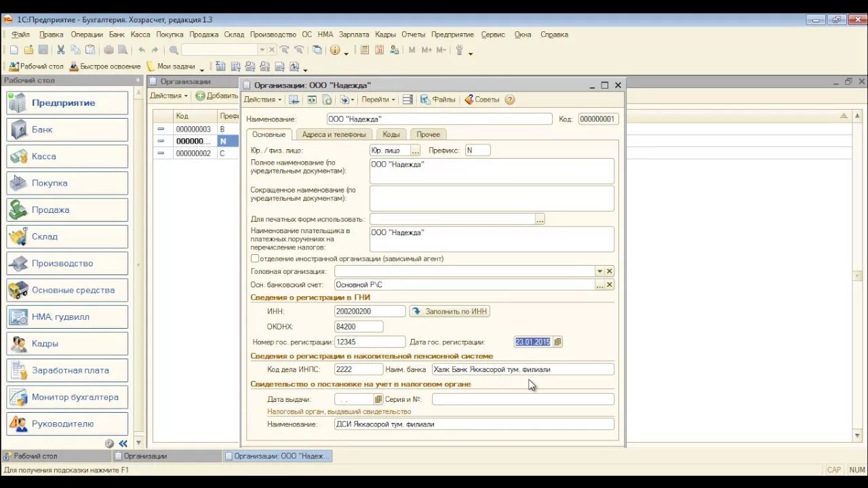868x488 pixels.
Task: Open selection button for Осн. банковский счет
Action: (x=599, y=285)
